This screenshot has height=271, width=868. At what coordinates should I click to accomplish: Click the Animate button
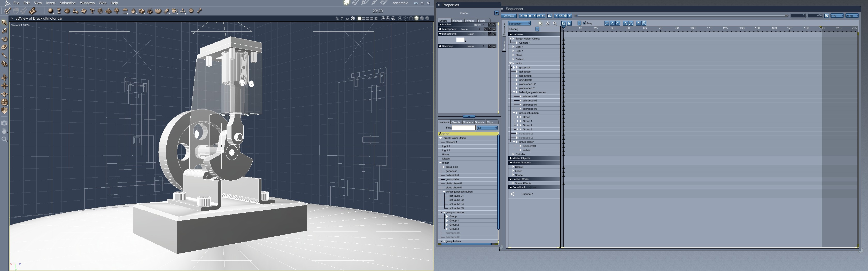click(509, 16)
